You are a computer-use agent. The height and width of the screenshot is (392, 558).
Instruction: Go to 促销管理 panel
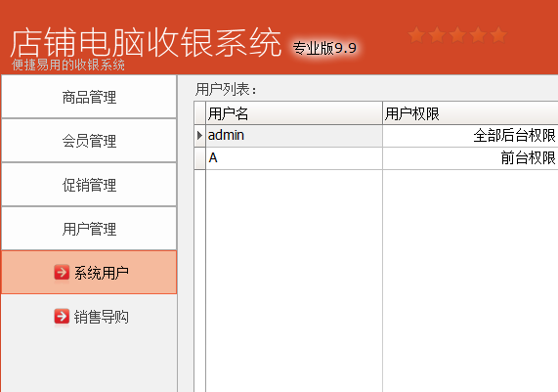89,185
